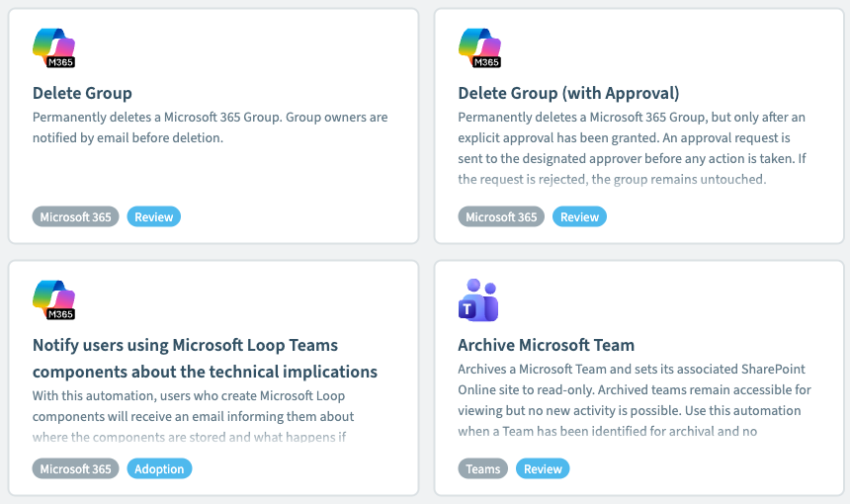The image size is (850, 504).
Task: Select the Review tag on Delete Group card
Action: (154, 216)
